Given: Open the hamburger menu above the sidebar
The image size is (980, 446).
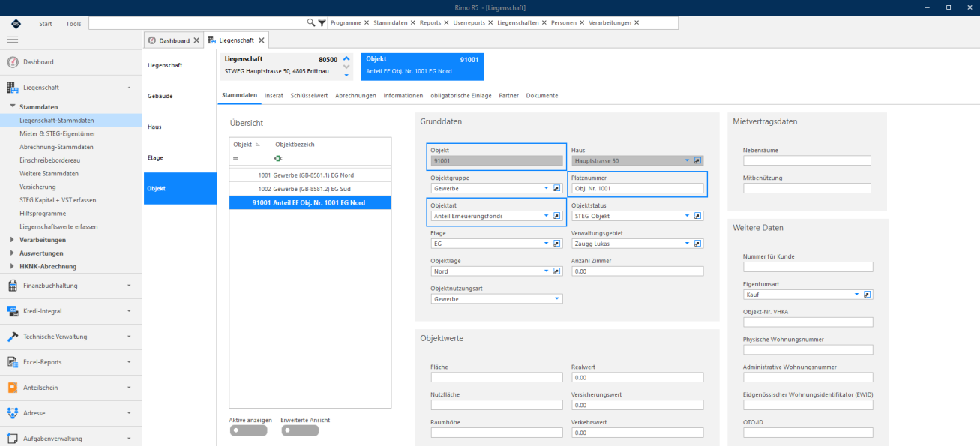Looking at the screenshot, I should point(13,40).
